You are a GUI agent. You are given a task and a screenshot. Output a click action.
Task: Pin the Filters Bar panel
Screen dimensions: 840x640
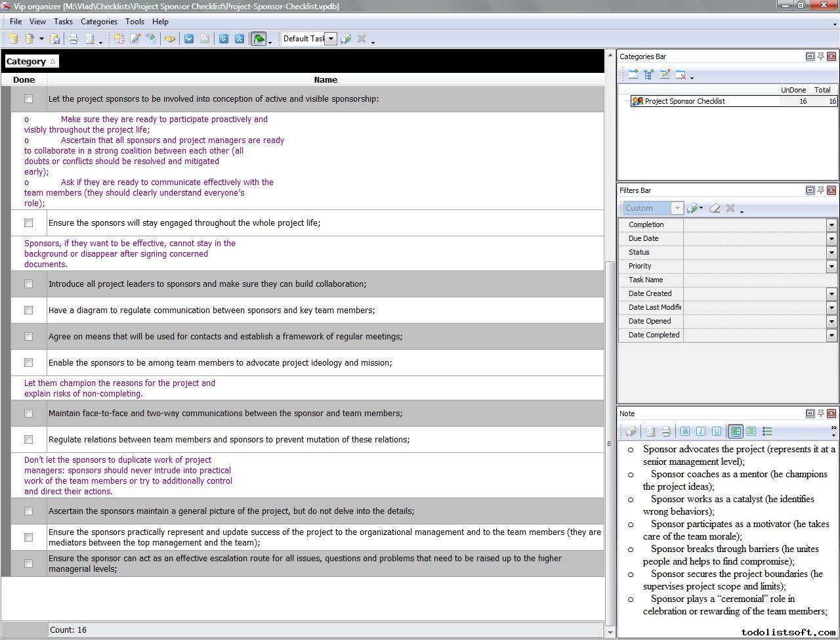click(820, 190)
